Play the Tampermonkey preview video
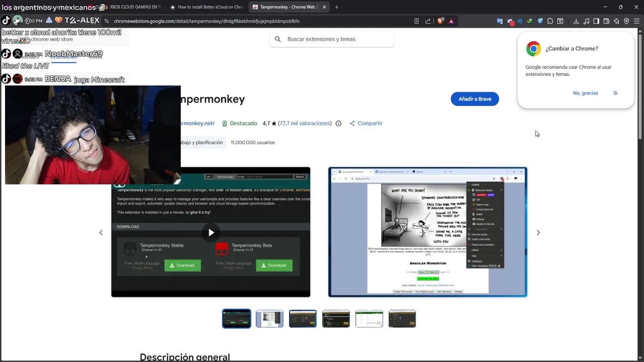The height and width of the screenshot is (362, 644). pos(211,232)
